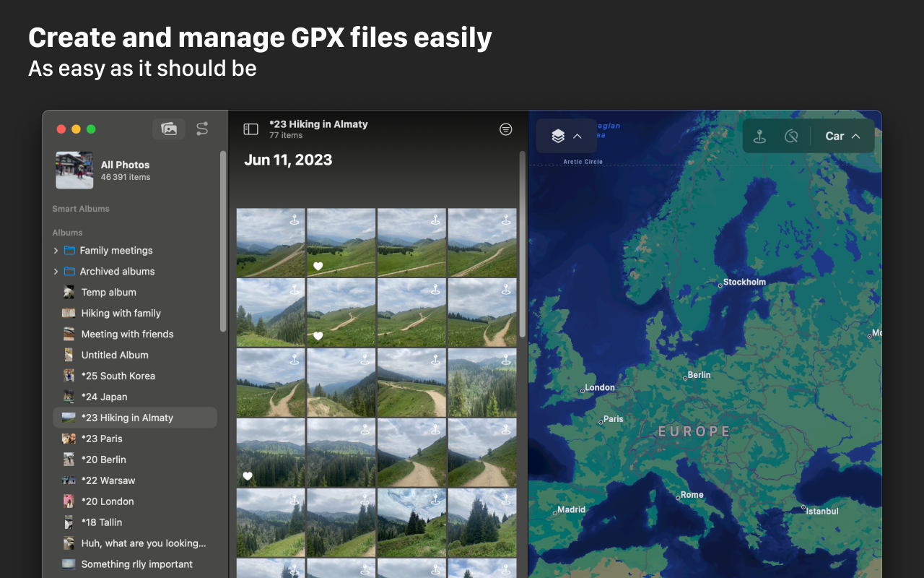Click the Berlin city marker on map
This screenshot has height=578, width=924.
(685, 379)
